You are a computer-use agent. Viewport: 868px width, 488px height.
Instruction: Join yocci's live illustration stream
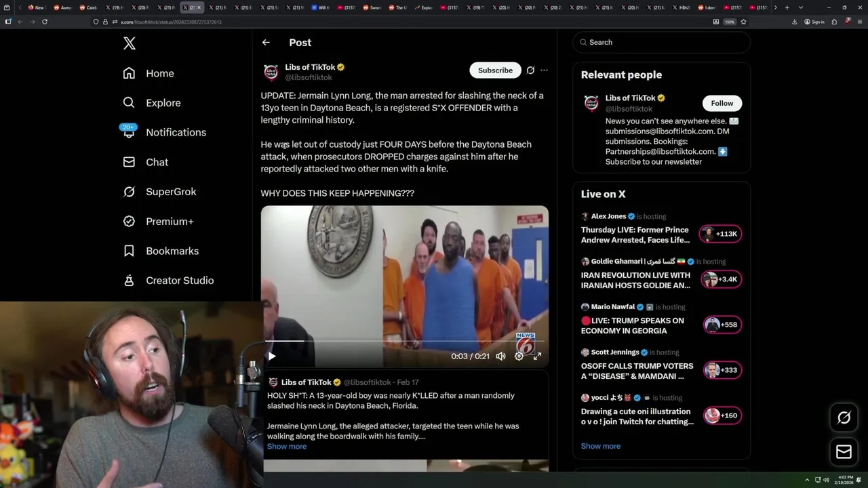637,416
